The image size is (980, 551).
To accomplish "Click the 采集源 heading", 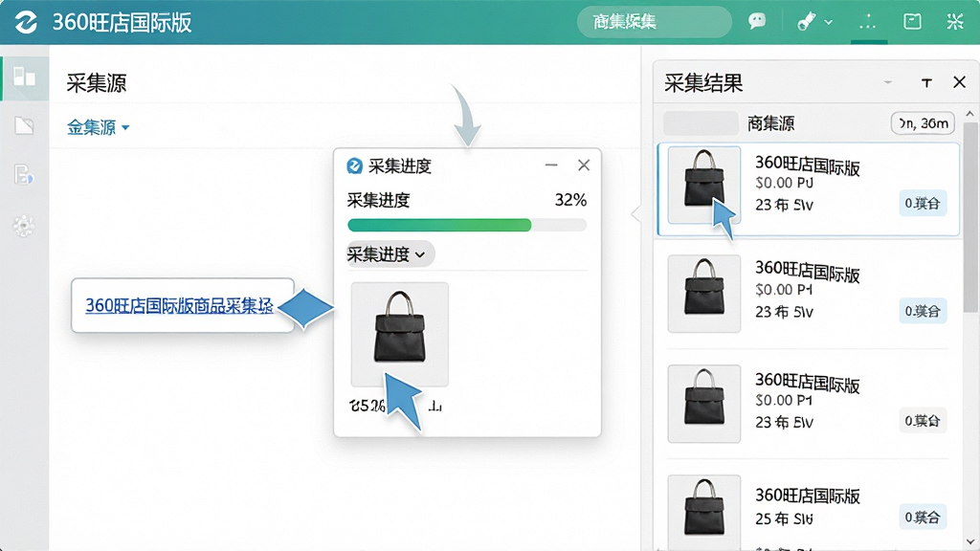I will pos(97,83).
